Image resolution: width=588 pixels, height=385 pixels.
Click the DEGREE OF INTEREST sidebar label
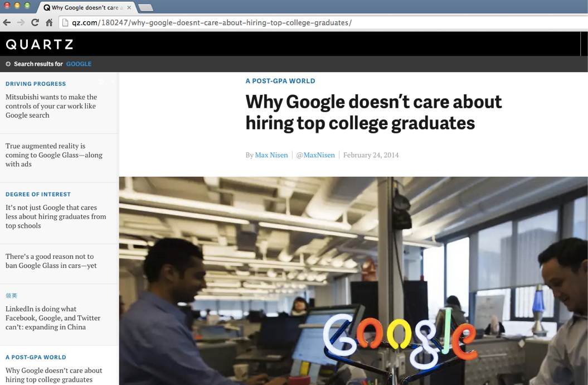coord(38,194)
